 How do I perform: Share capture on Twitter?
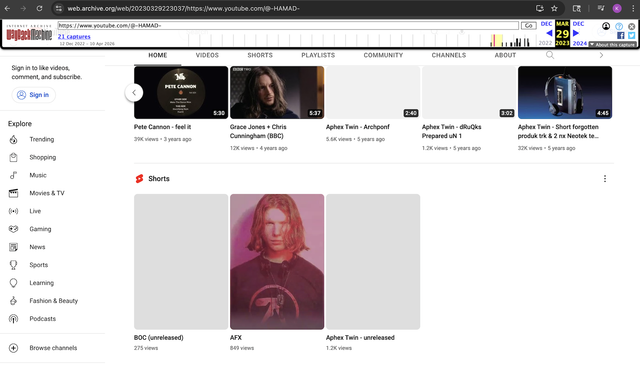click(x=631, y=36)
